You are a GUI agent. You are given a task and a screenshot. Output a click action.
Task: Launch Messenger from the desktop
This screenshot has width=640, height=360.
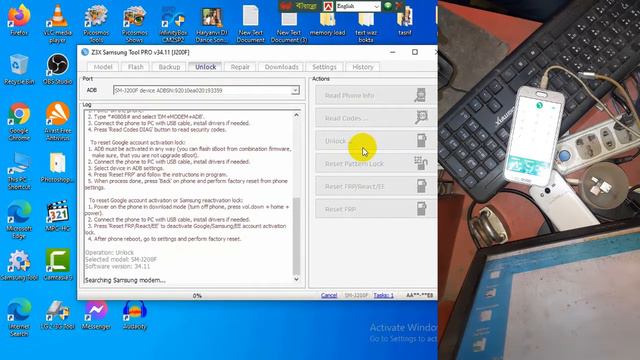point(96,314)
